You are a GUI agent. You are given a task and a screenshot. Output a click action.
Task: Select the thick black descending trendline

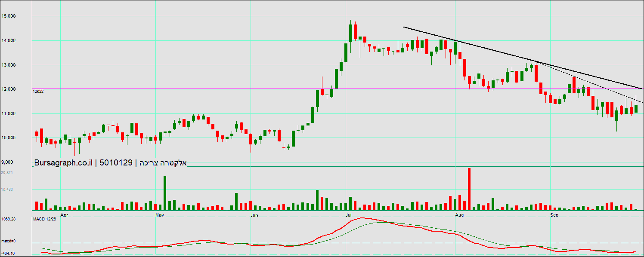pos(523,58)
